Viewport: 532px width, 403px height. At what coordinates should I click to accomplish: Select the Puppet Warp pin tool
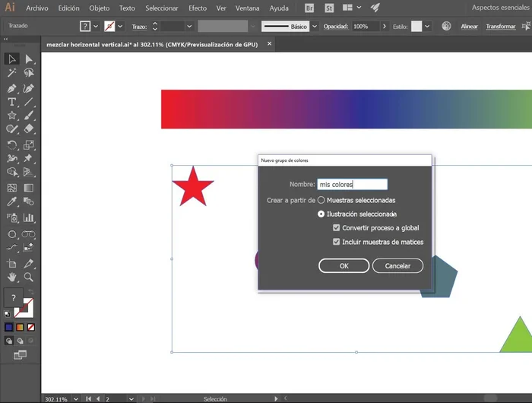pyautogui.click(x=29, y=159)
